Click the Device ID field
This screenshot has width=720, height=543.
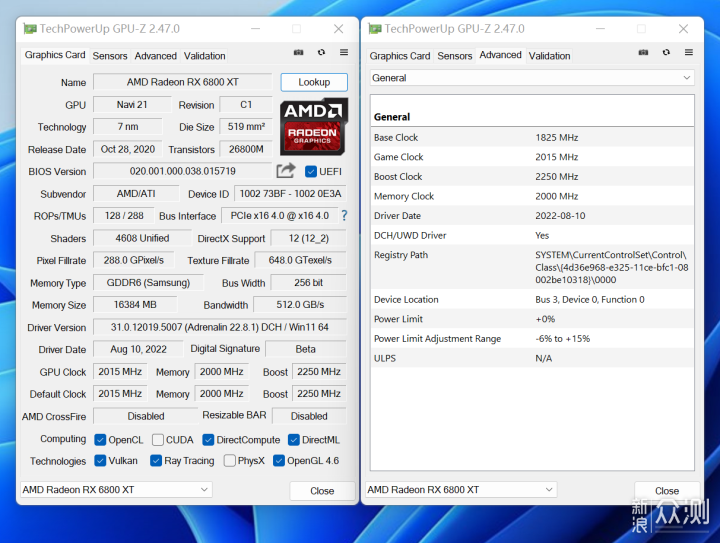point(290,194)
